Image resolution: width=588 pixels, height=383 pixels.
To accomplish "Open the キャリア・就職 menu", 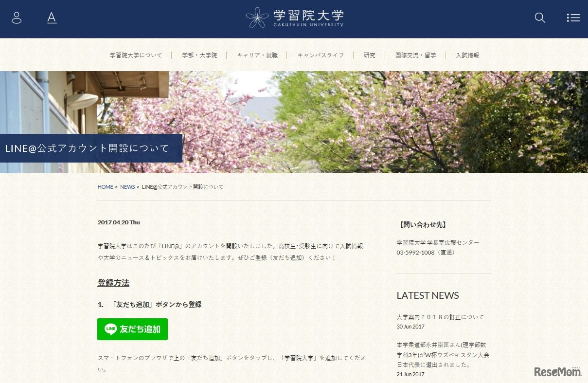I will tap(257, 55).
